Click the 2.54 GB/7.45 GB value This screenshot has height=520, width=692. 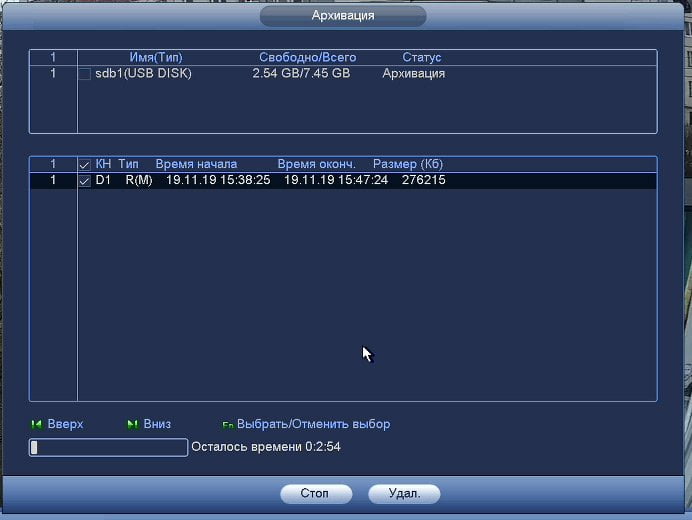(x=301, y=73)
